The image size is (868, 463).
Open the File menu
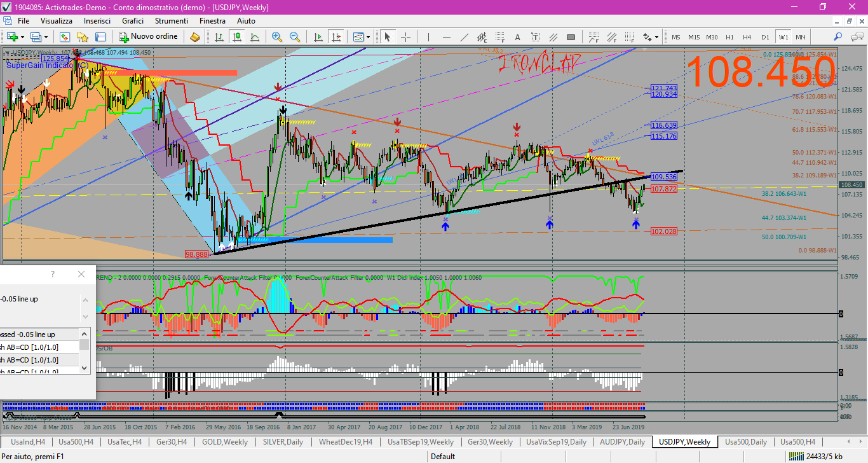tap(24, 21)
